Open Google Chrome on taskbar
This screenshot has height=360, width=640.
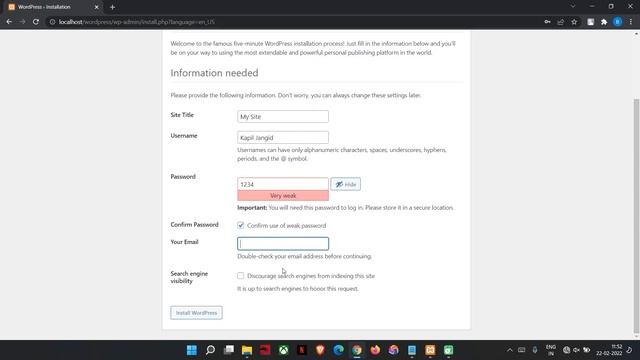coord(357,350)
